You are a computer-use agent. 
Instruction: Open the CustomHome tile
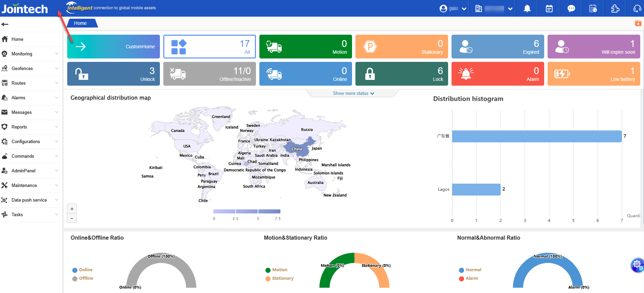[x=113, y=47]
